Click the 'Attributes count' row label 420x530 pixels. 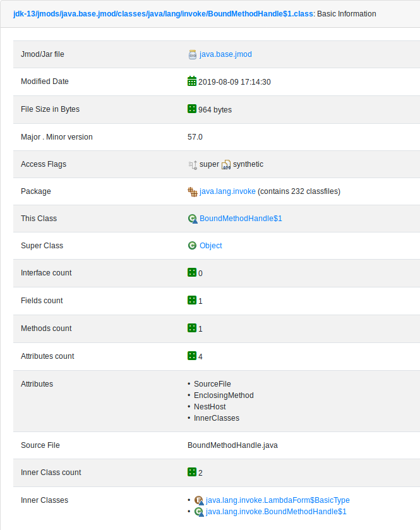click(x=47, y=356)
